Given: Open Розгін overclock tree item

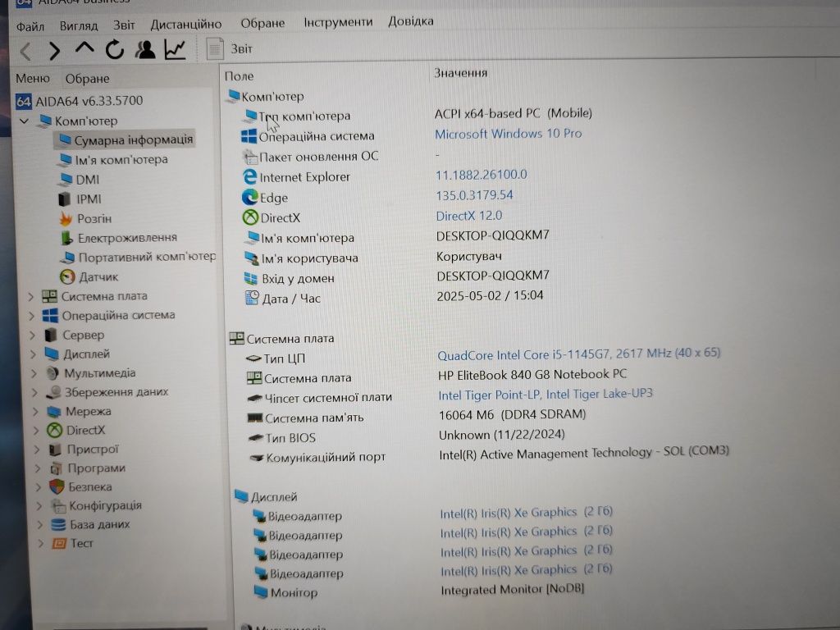Looking at the screenshot, I should click(x=85, y=218).
